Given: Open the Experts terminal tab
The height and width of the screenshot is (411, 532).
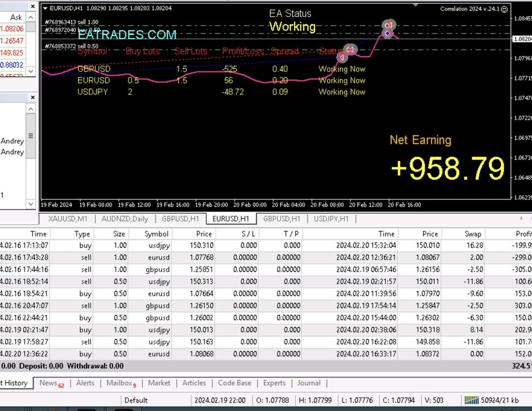Looking at the screenshot, I should tap(274, 383).
